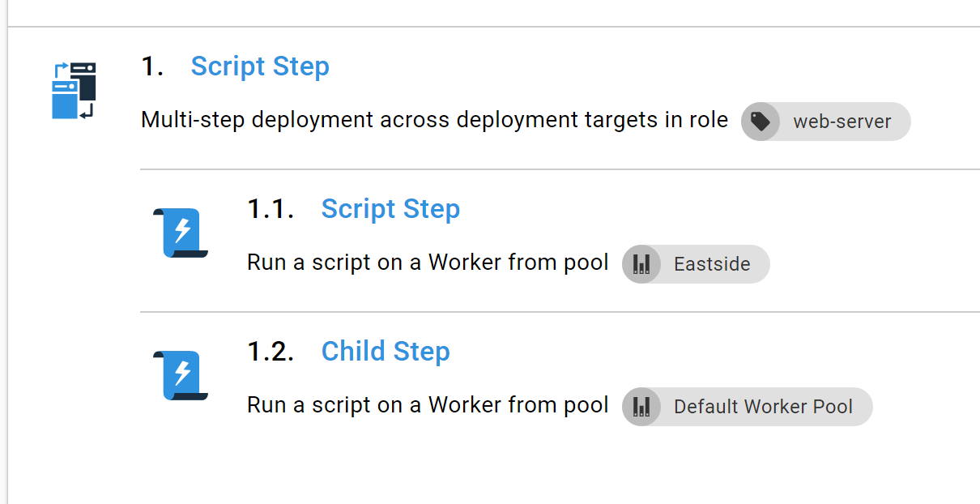Click the 'Multi-step deployment across deployment targets in role' text
Screen dimensions: 980x504
click(x=435, y=120)
